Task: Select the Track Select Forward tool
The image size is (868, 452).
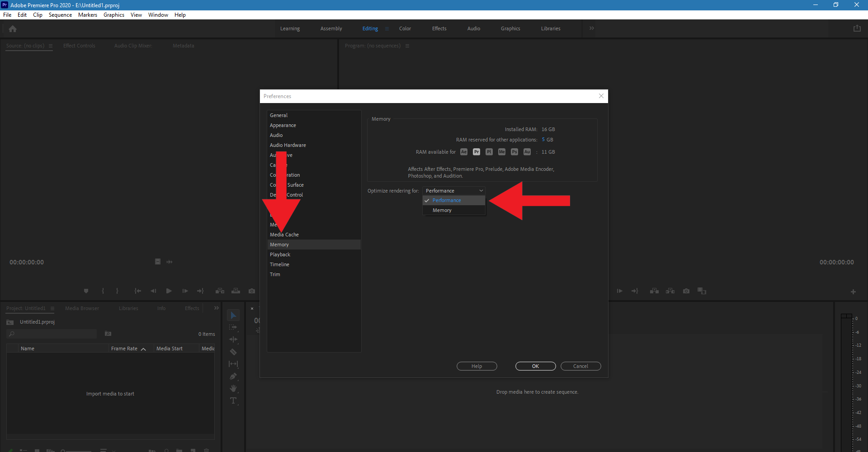Action: click(233, 327)
